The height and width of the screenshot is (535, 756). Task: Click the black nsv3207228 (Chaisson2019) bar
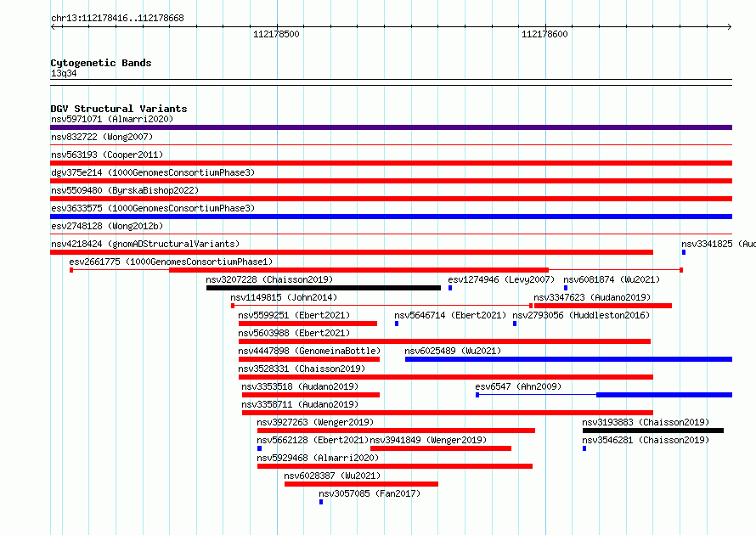click(x=324, y=288)
